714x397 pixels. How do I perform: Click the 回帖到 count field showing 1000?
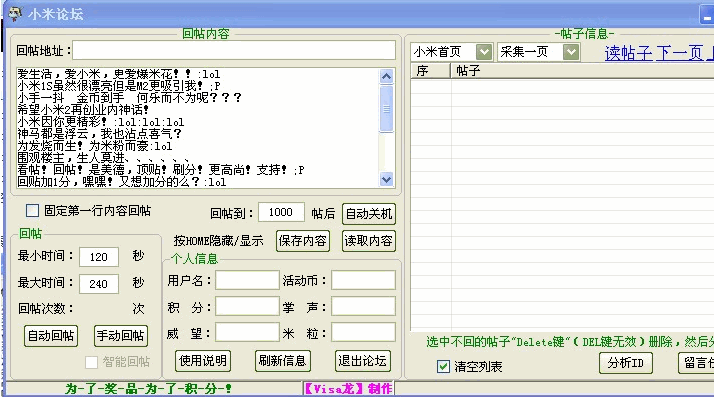point(281,212)
